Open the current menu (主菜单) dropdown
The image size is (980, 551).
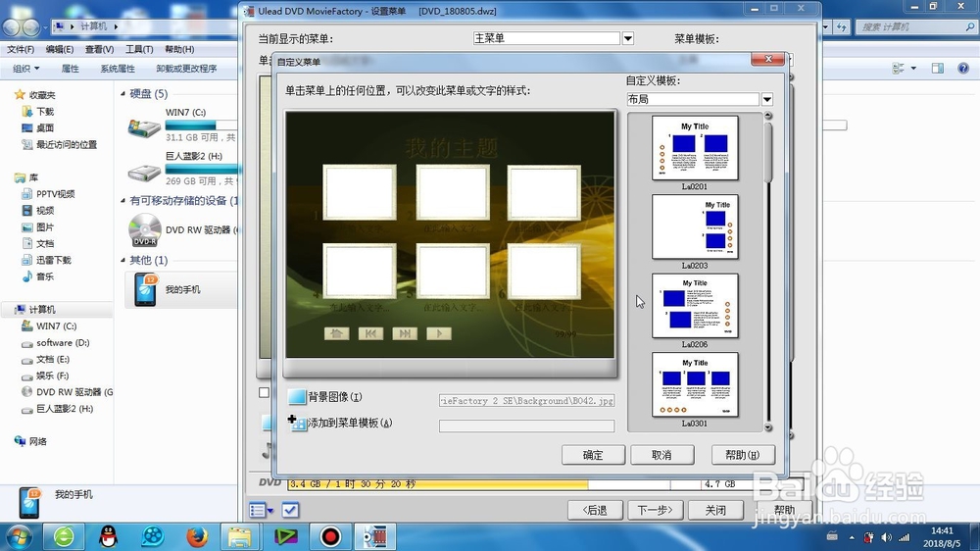point(628,39)
